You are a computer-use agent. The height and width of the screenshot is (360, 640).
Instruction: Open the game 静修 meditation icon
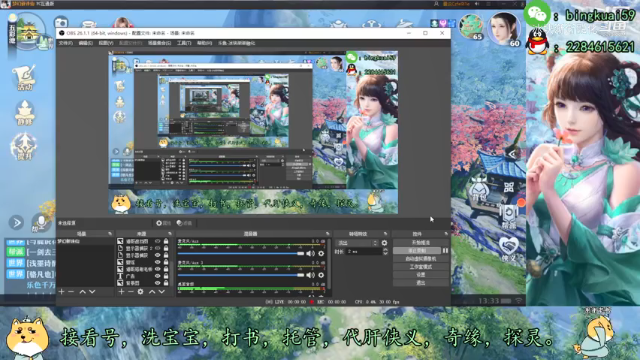(25, 113)
